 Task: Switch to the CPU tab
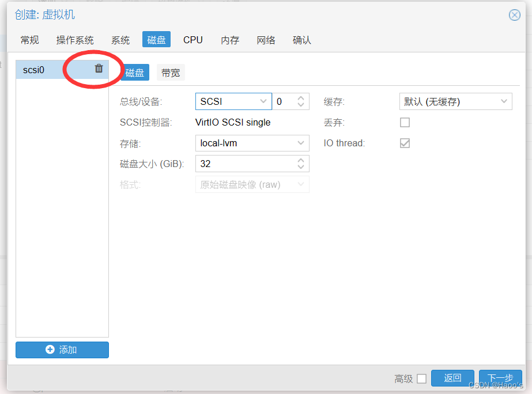[193, 40]
